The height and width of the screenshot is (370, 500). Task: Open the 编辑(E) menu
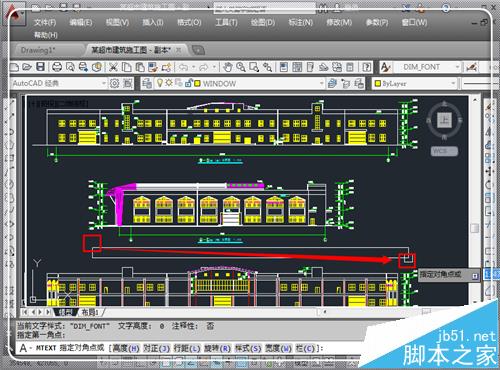click(x=81, y=23)
